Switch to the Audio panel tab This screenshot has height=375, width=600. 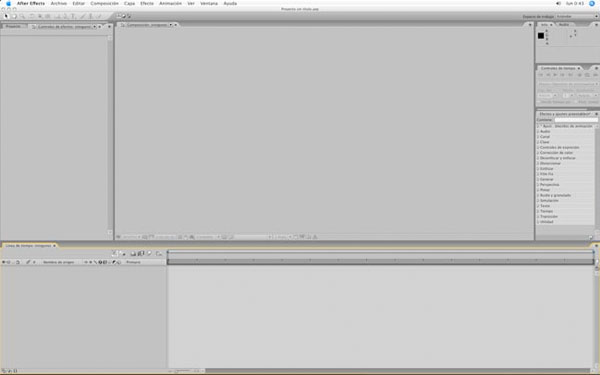[x=564, y=24]
